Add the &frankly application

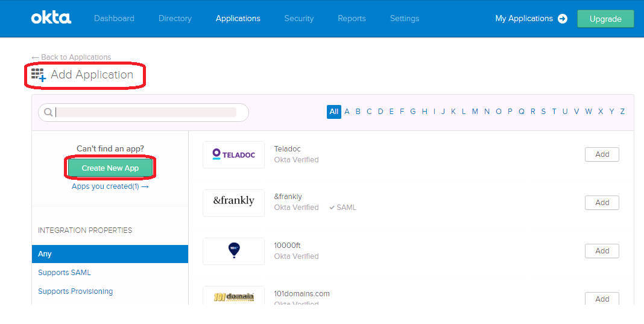602,203
